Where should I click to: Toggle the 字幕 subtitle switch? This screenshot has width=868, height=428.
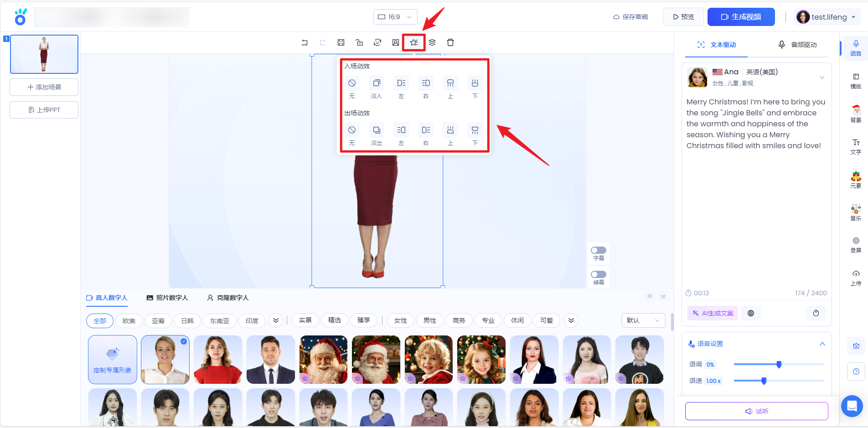pos(598,250)
